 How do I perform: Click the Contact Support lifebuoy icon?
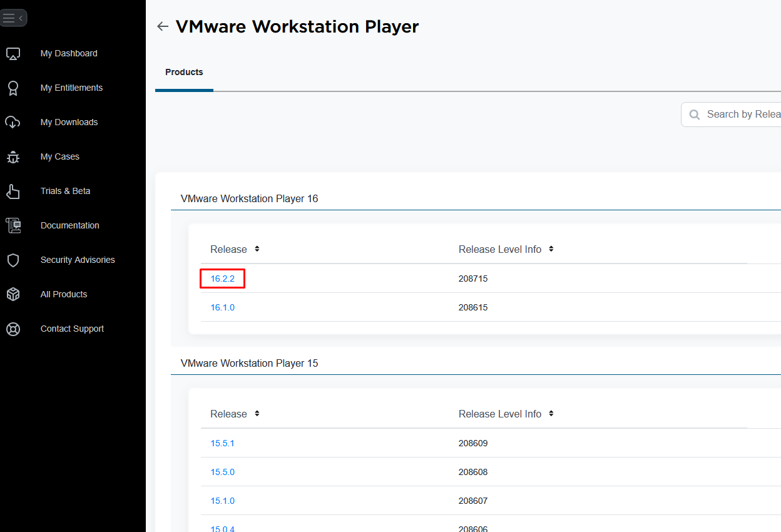pyautogui.click(x=13, y=329)
